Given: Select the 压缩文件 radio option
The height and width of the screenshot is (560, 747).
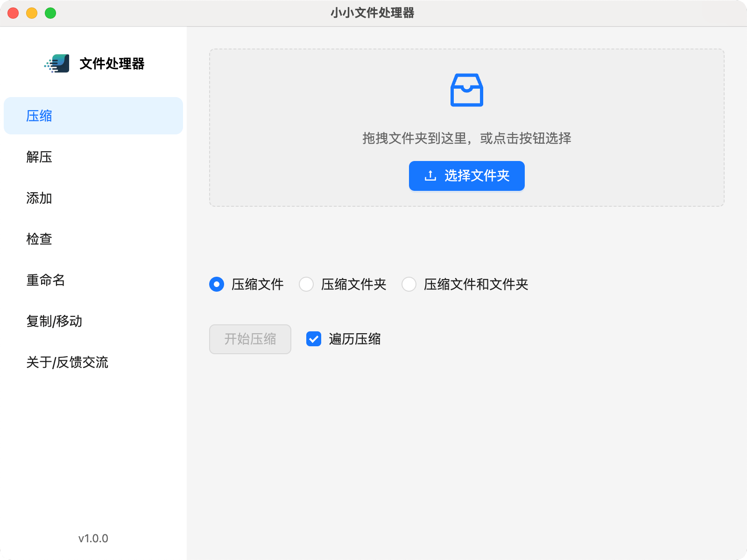Looking at the screenshot, I should point(217,284).
